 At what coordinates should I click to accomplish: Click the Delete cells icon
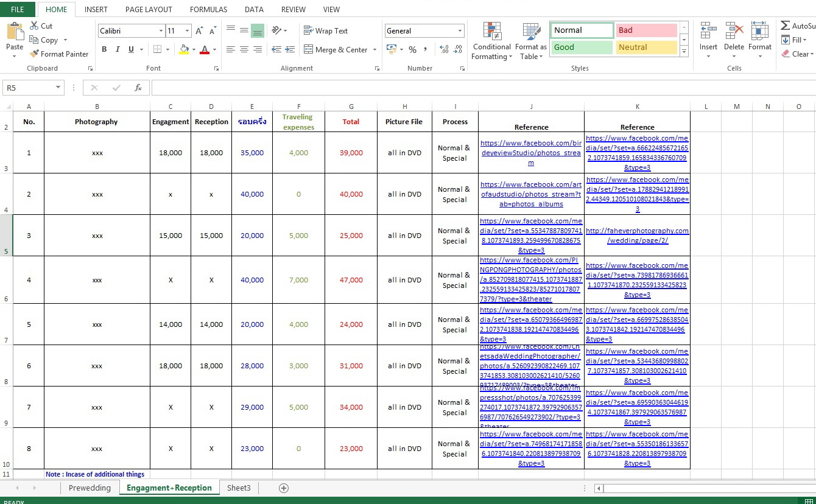click(x=734, y=30)
